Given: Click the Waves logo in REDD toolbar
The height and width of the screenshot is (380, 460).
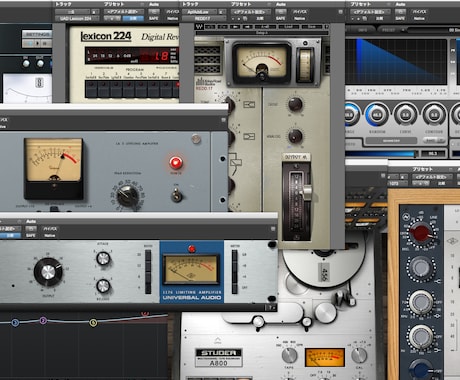Looking at the screenshot, I should (x=199, y=26).
